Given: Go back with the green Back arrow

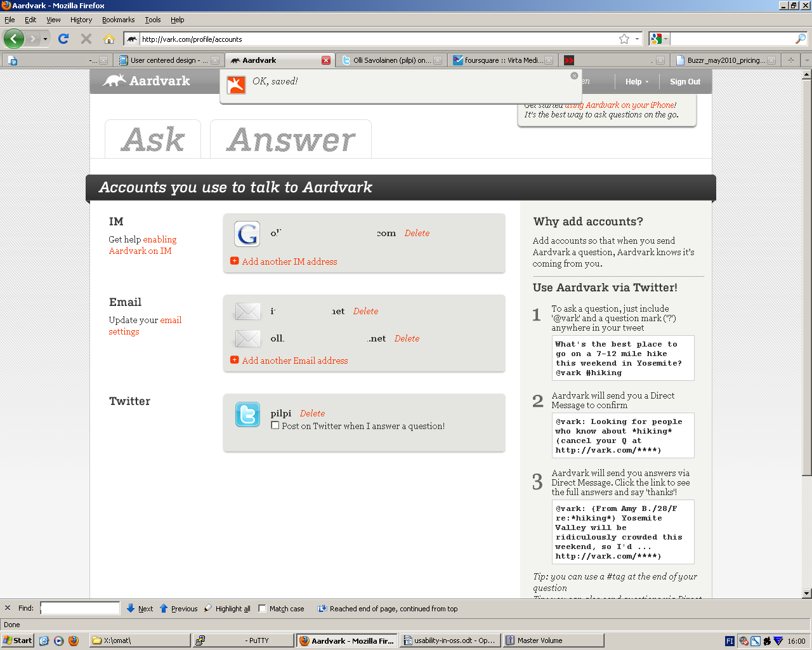Looking at the screenshot, I should tap(13, 39).
